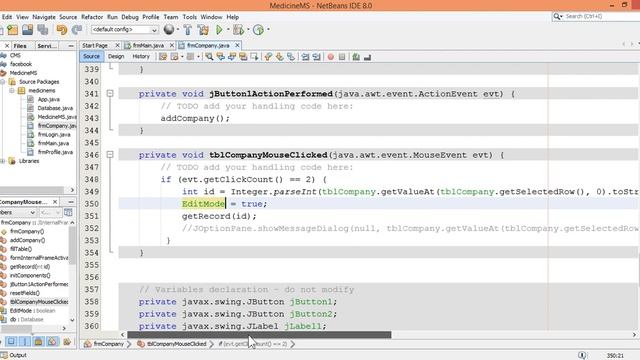Collapse the tblCompanyMouseClicked code fold
Image resolution: width=640 pixels, height=360 pixels.
[110, 155]
